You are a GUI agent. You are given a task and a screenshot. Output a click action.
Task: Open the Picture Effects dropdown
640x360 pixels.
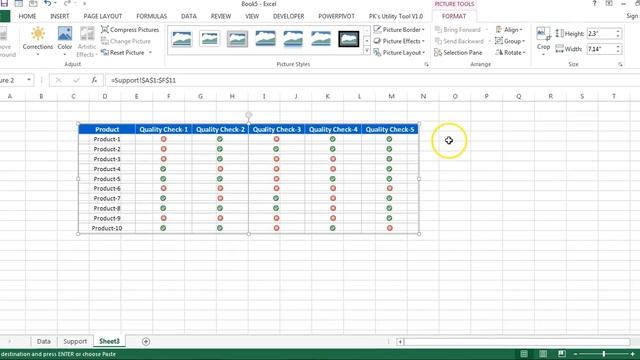(399, 41)
